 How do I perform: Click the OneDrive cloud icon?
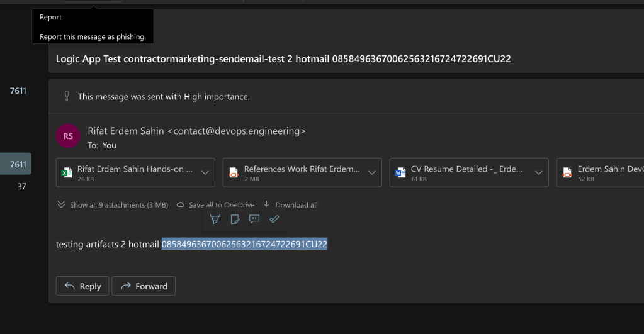(x=180, y=204)
